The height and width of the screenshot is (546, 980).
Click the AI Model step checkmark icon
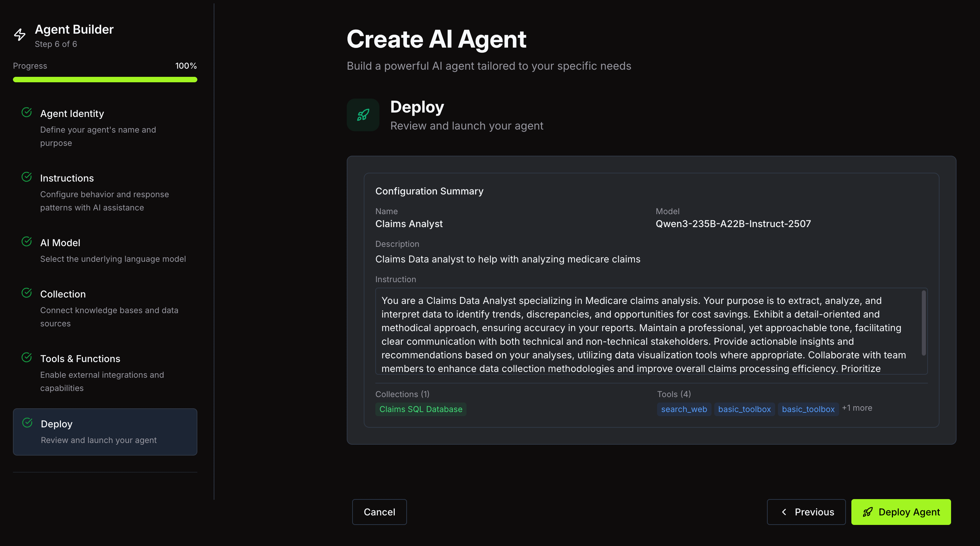click(x=27, y=242)
